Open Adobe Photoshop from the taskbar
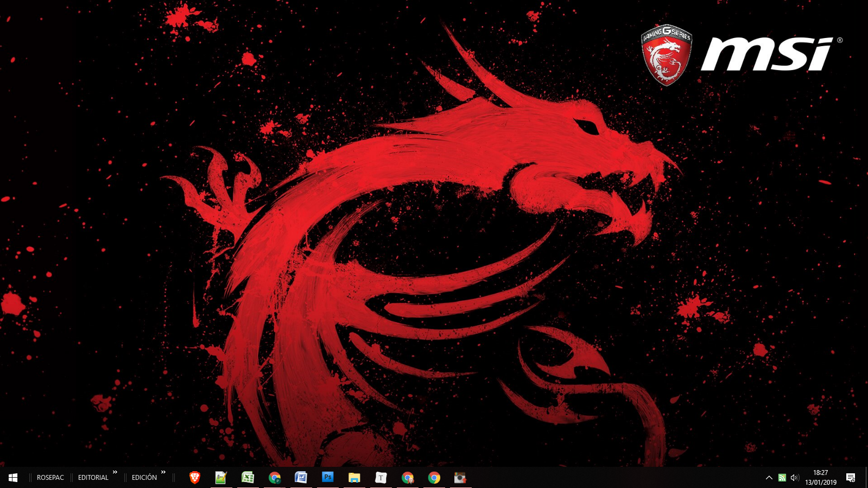The height and width of the screenshot is (488, 868). coord(327,477)
